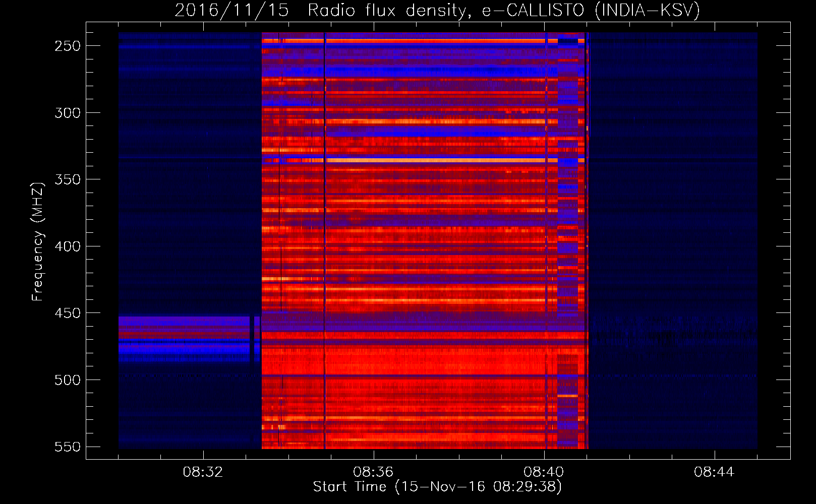
Task: Click the 400 frequency tick label
Action: coord(68,246)
